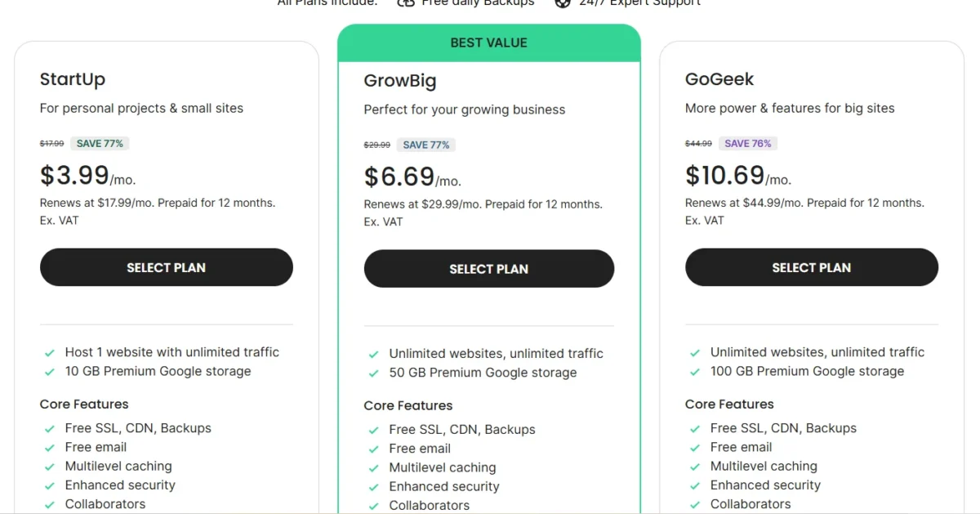Click the checkmark beside Free email under StartUp
980x514 pixels.
pyautogui.click(x=49, y=447)
